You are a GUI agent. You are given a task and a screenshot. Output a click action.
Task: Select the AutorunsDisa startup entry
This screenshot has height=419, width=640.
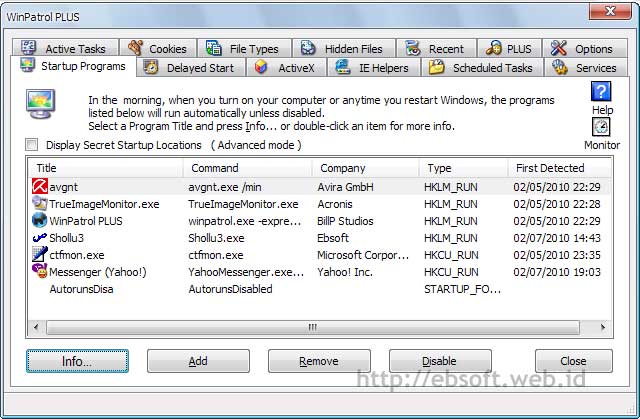[81, 289]
